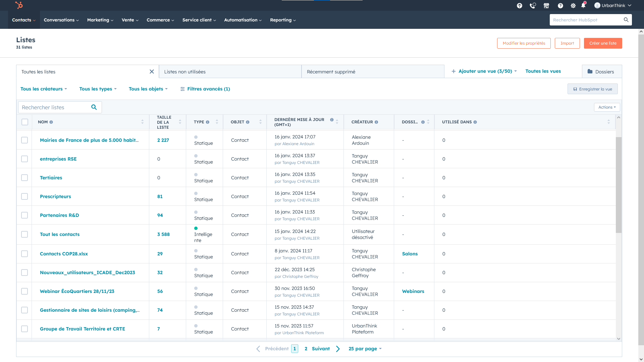The height and width of the screenshot is (362, 644).
Task: Open the Dossiers folder view
Action: [x=602, y=71]
